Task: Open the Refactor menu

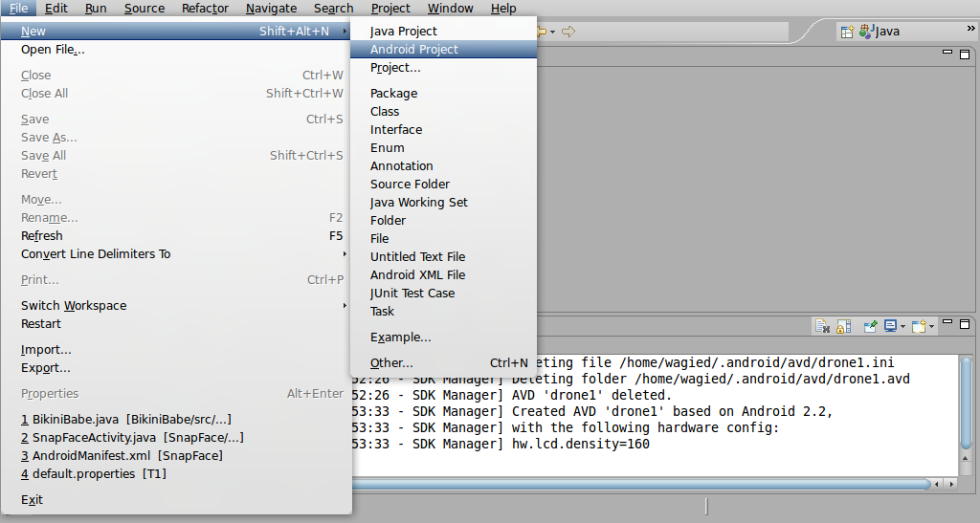Action: (x=205, y=8)
